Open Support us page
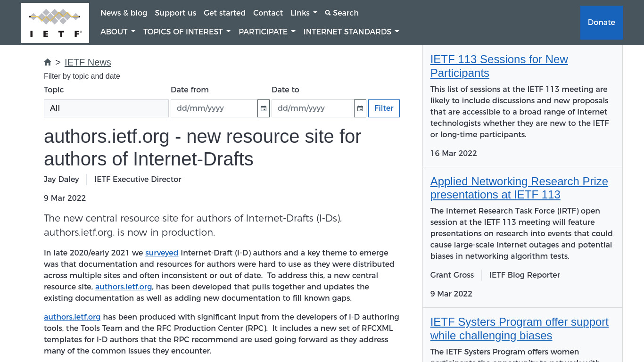Viewport: 644px width, 362px height. (175, 13)
